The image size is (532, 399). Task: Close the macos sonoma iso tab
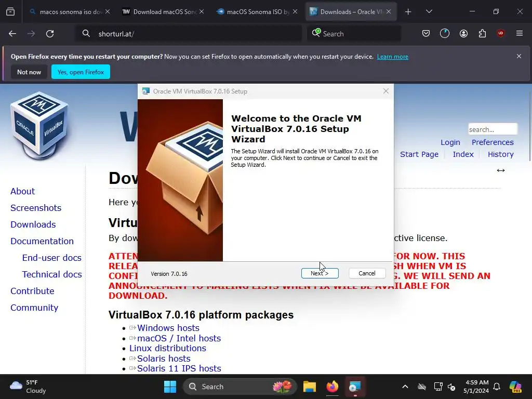click(x=108, y=11)
